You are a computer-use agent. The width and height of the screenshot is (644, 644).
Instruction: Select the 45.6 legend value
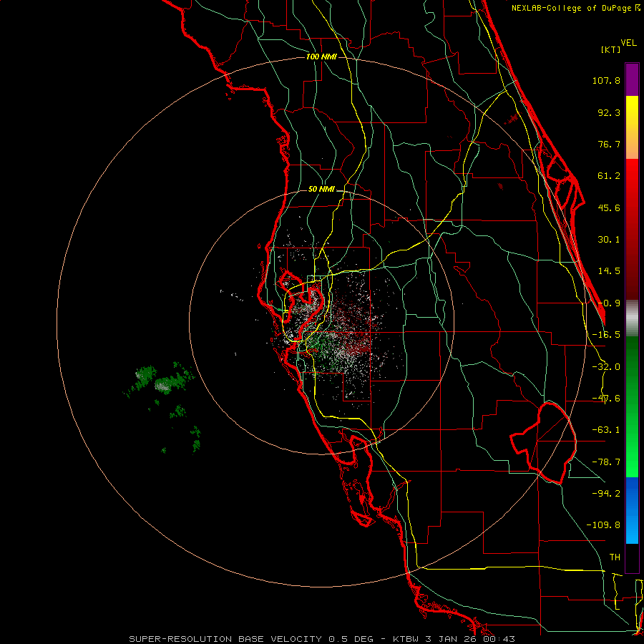click(x=609, y=208)
